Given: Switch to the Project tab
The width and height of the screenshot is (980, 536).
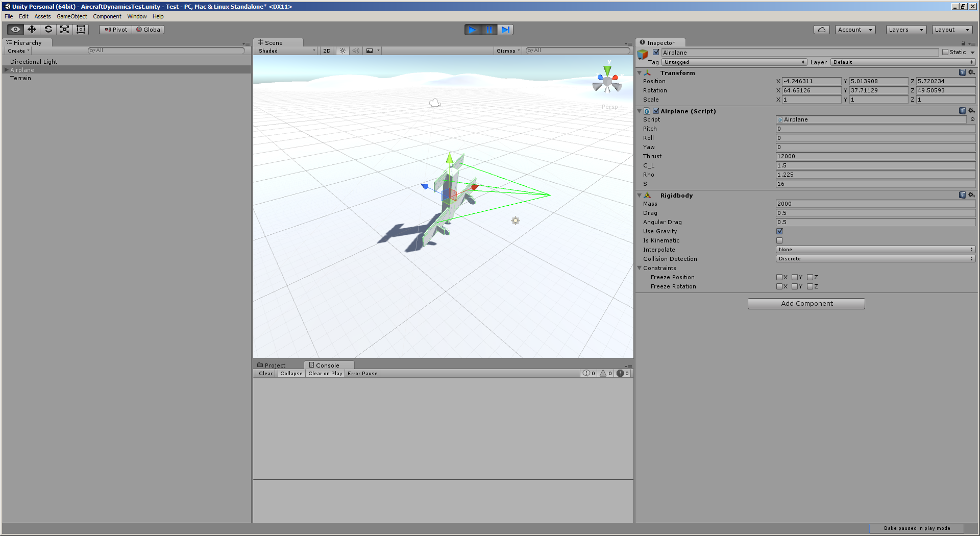Looking at the screenshot, I should click(x=275, y=365).
